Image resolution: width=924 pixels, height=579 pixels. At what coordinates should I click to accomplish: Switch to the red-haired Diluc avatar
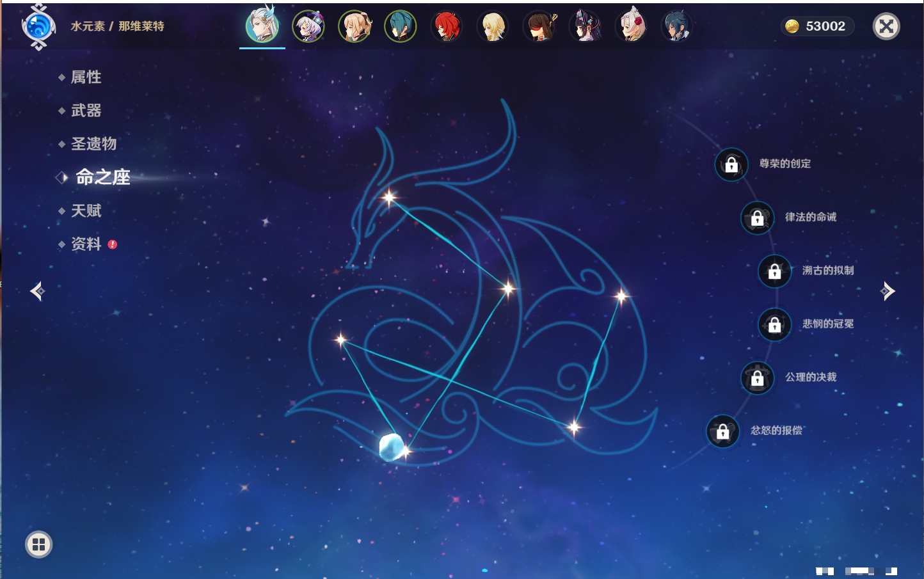447,26
